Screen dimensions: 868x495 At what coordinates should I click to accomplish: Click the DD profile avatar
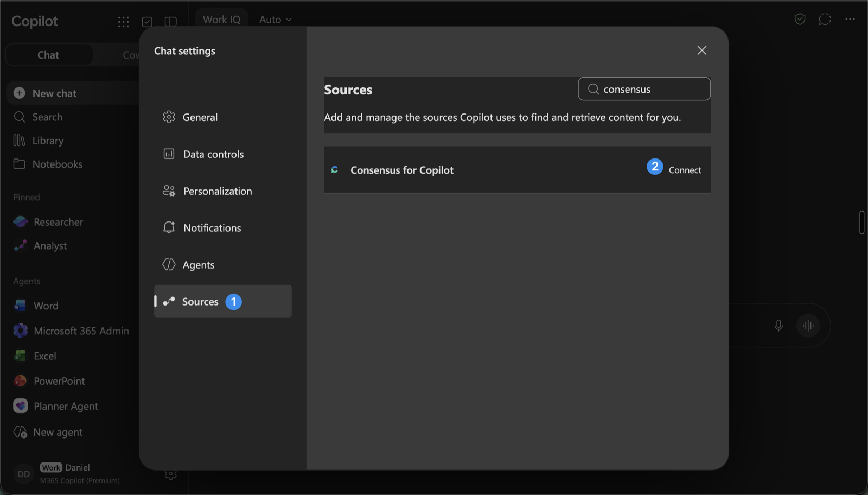[23, 474]
